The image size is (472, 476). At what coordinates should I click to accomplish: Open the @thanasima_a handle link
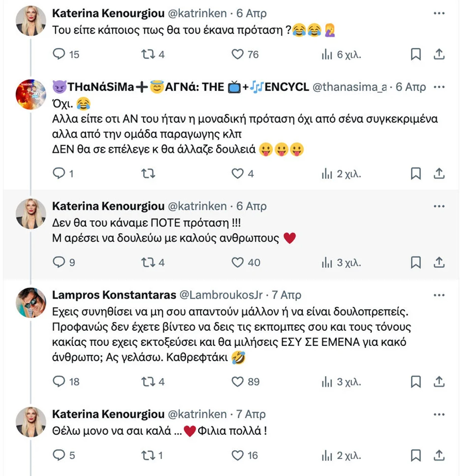[x=349, y=87]
